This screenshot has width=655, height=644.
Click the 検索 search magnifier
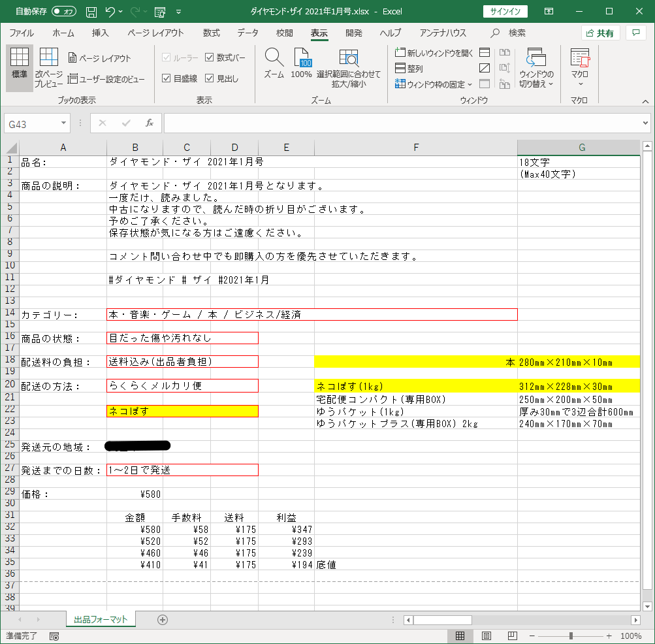pos(495,33)
